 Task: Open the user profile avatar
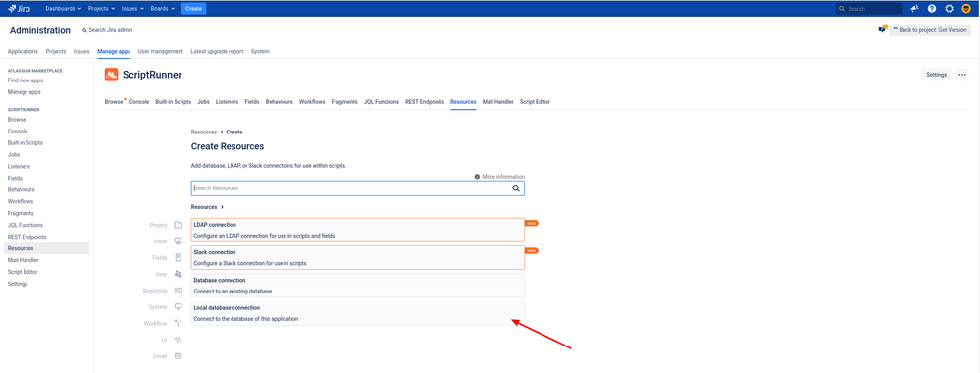tap(965, 9)
